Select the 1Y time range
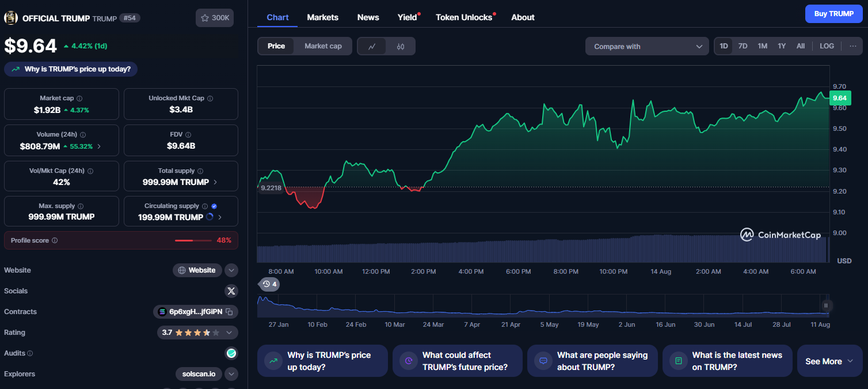 tap(782, 46)
